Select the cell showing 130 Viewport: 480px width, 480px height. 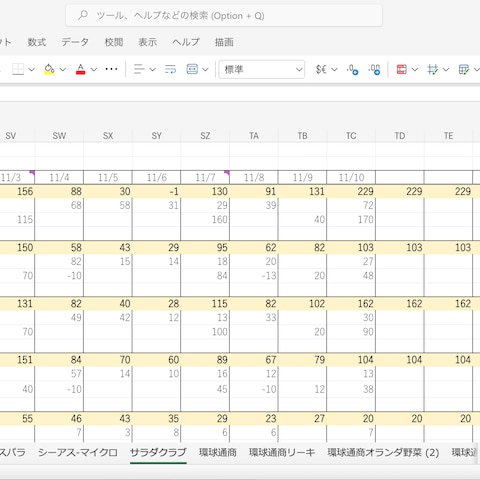205,191
